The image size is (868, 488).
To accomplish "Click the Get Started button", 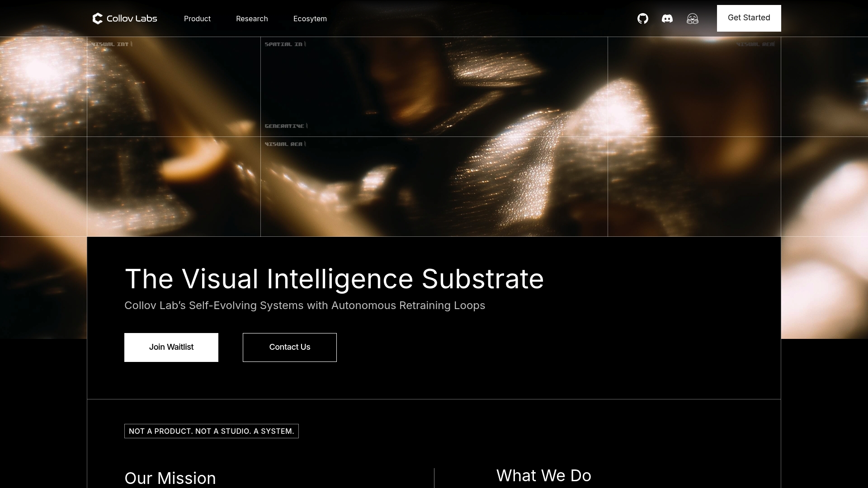I will point(749,18).
